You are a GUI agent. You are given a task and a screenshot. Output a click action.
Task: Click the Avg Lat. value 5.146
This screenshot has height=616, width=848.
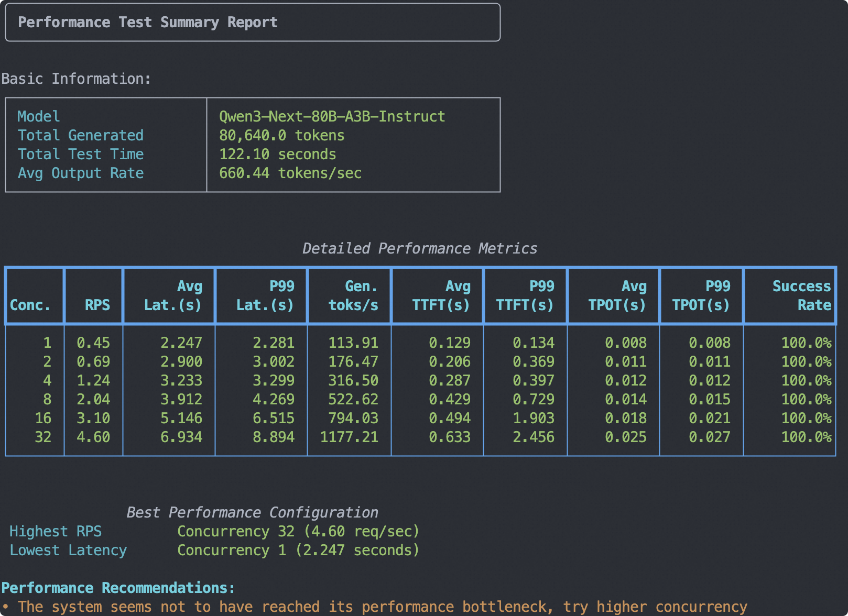[181, 419]
